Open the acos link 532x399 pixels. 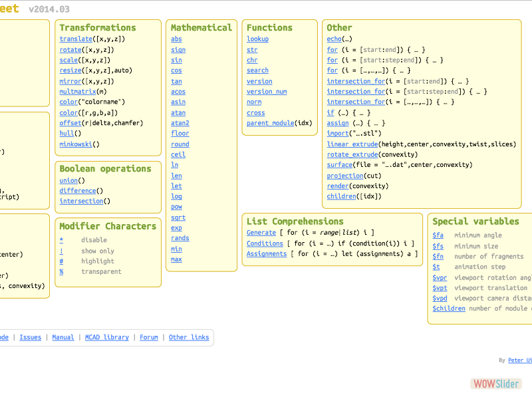(178, 92)
